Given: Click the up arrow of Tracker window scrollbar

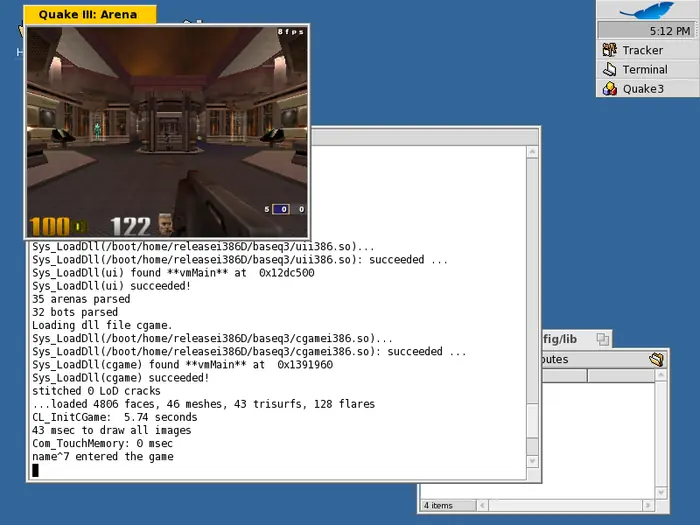Looking at the screenshot, I should point(661,375).
